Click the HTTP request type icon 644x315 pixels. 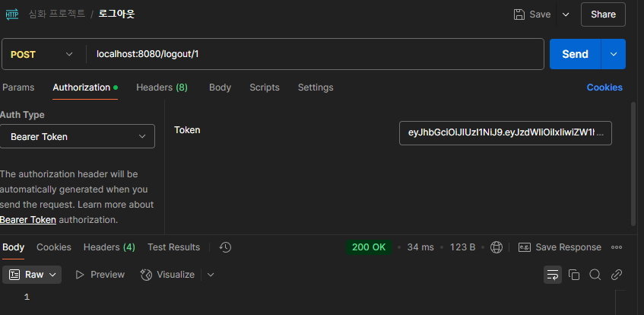point(12,14)
